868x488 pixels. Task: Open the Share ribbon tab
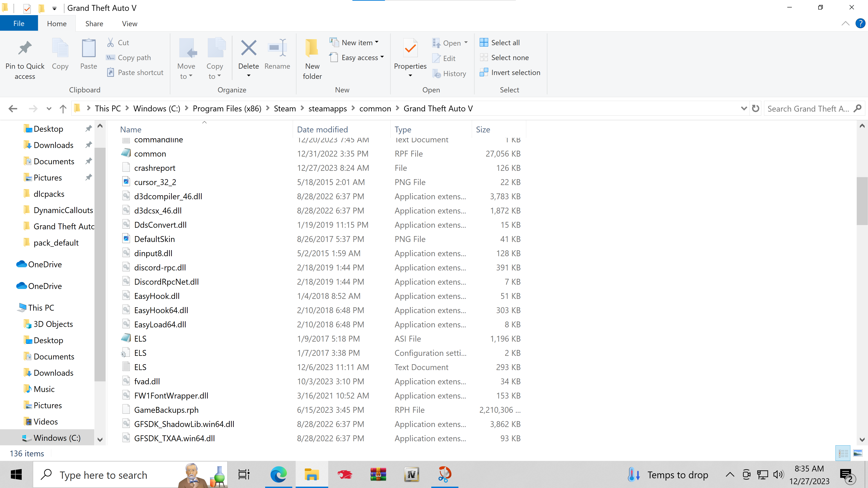click(94, 23)
